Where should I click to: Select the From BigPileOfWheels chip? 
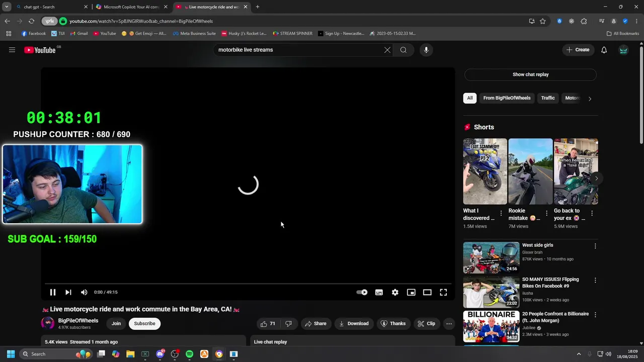pyautogui.click(x=507, y=98)
